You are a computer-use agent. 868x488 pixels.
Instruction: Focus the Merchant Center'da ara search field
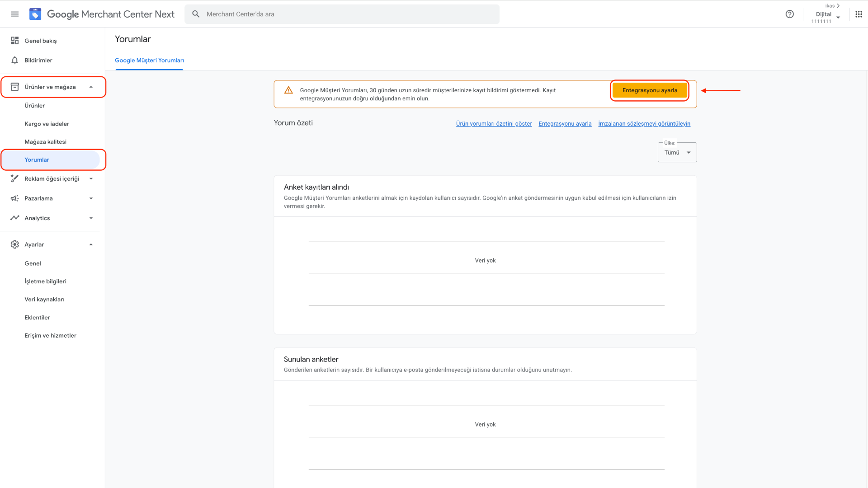click(x=342, y=14)
